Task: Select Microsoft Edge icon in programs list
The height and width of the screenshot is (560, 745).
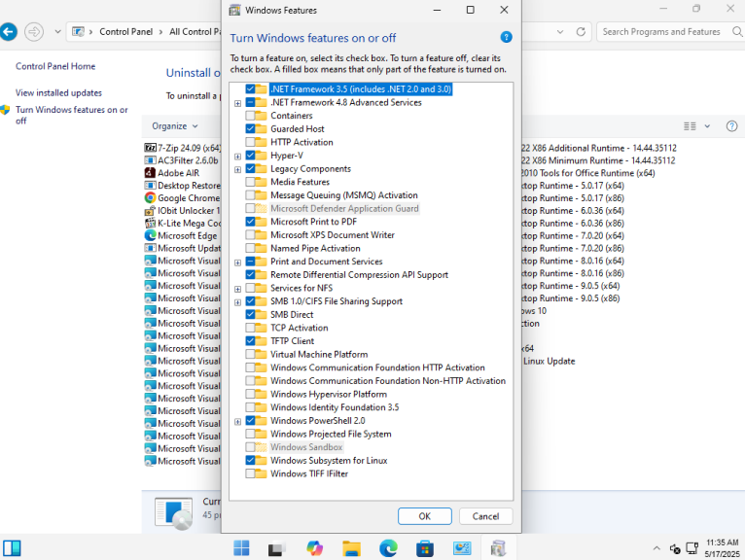Action: click(150, 235)
